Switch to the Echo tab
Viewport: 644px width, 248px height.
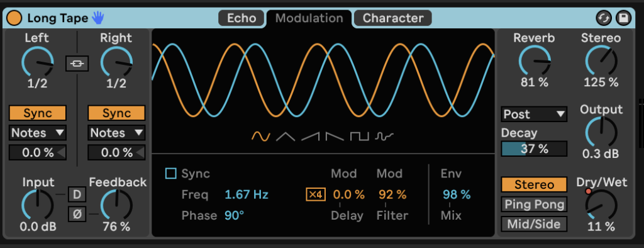coord(241,18)
